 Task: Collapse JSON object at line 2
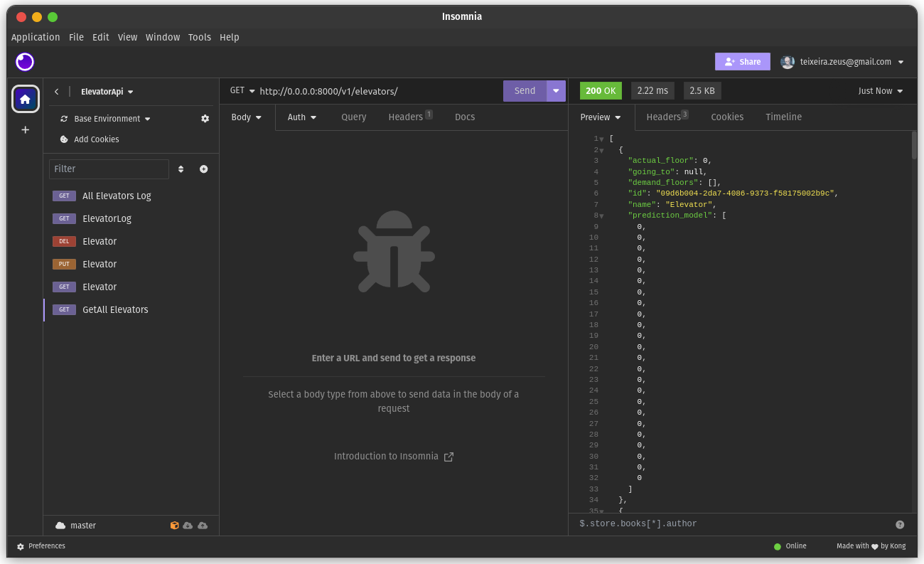click(x=601, y=150)
